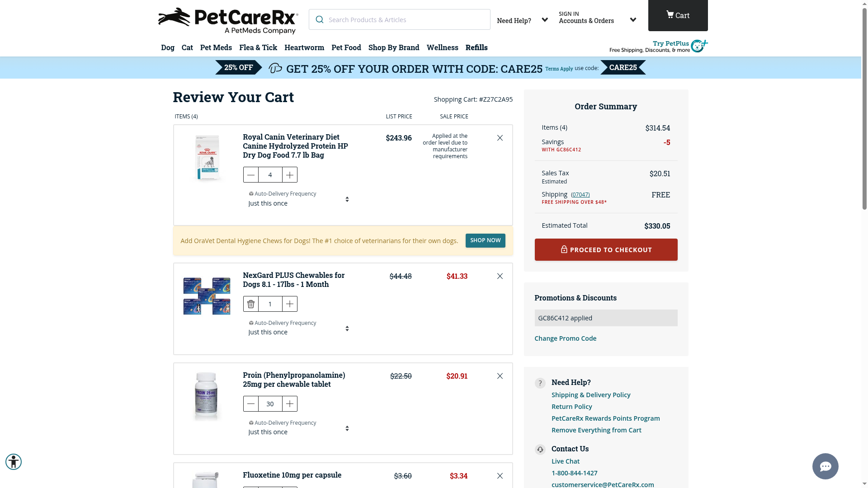This screenshot has width=868, height=488.
Task: Click Change Promo Code link
Action: (x=565, y=338)
